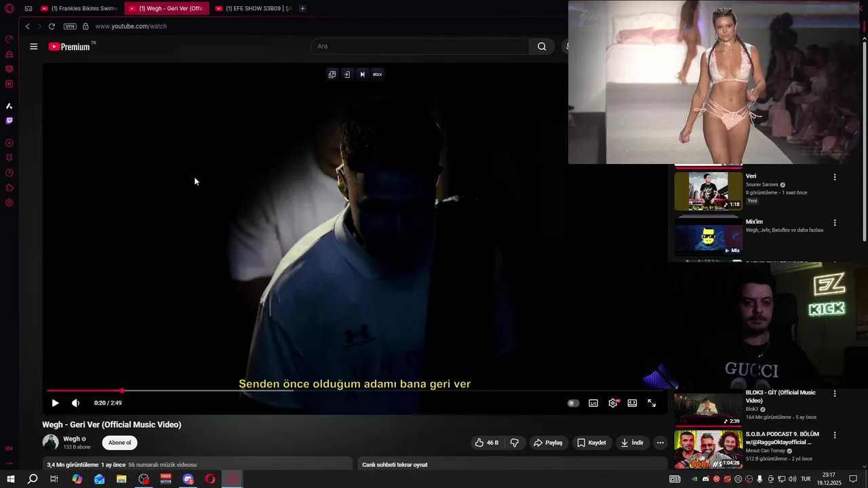Open Discord tray icon in system tray
Screen dimensions: 868x488
click(705, 479)
